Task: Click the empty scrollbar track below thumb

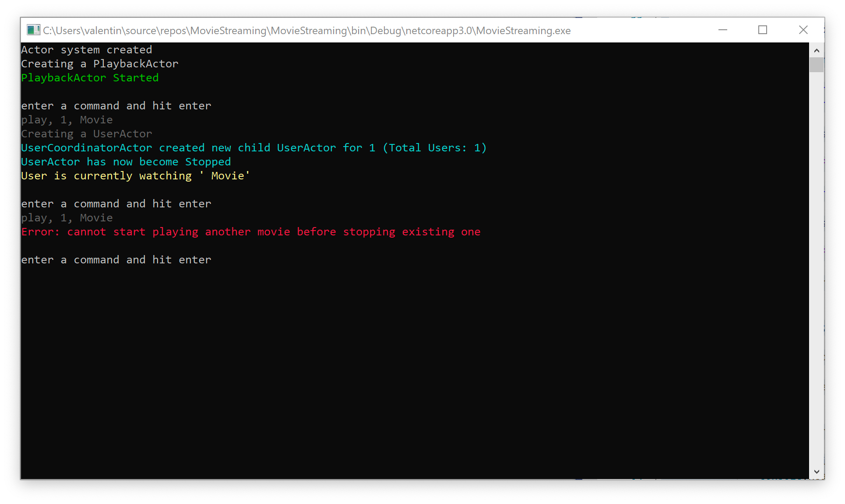Action: (x=817, y=262)
